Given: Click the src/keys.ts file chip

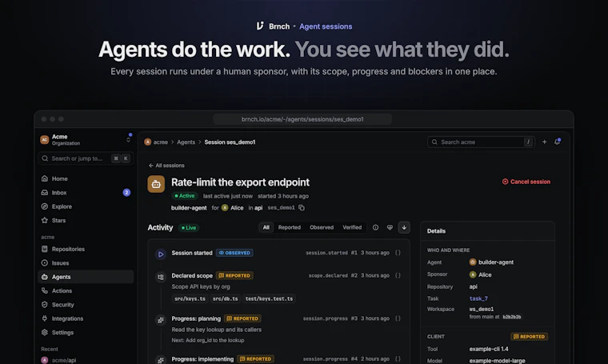Looking at the screenshot, I should click(190, 299).
